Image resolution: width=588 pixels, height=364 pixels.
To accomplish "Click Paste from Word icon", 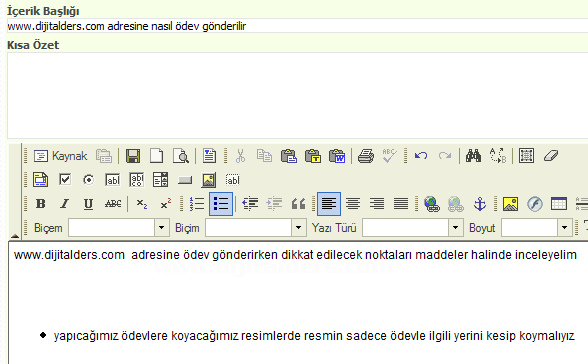I will coord(337,156).
